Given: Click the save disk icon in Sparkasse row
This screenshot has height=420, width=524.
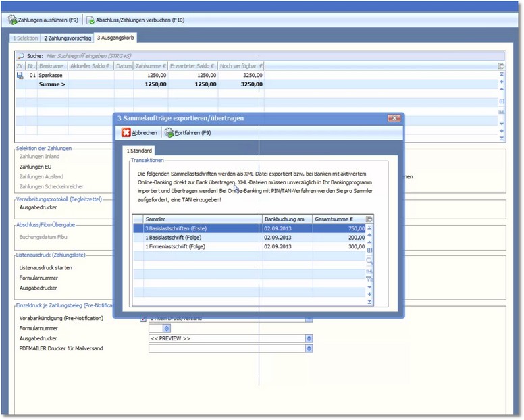Looking at the screenshot, I should 20,76.
